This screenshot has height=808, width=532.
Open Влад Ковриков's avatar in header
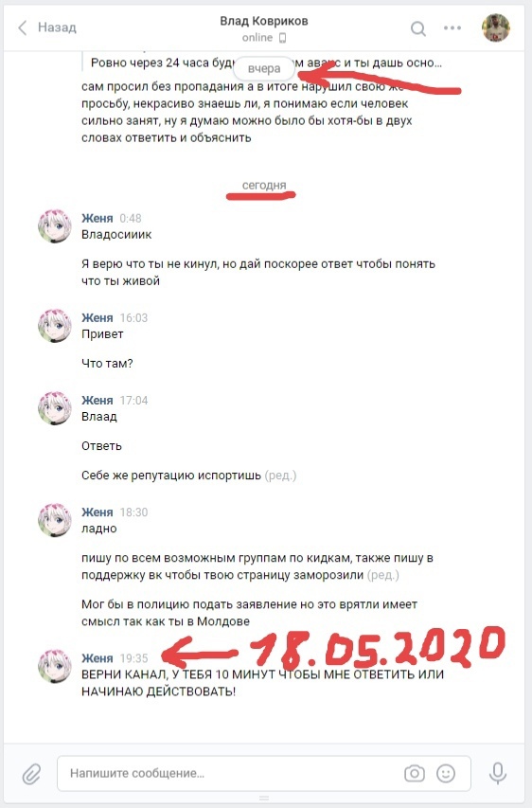click(495, 27)
